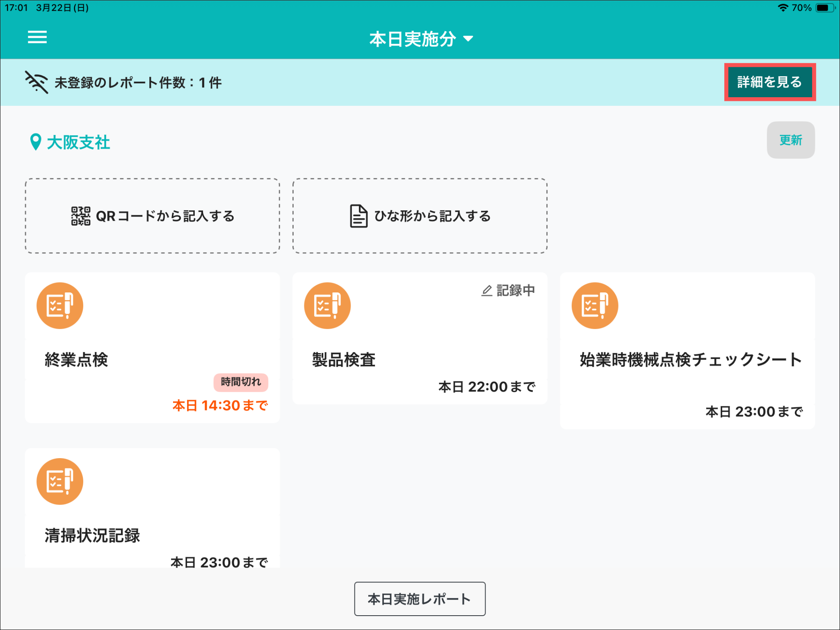Open the 本日実施レポート button
This screenshot has width=840, height=630.
(420, 599)
